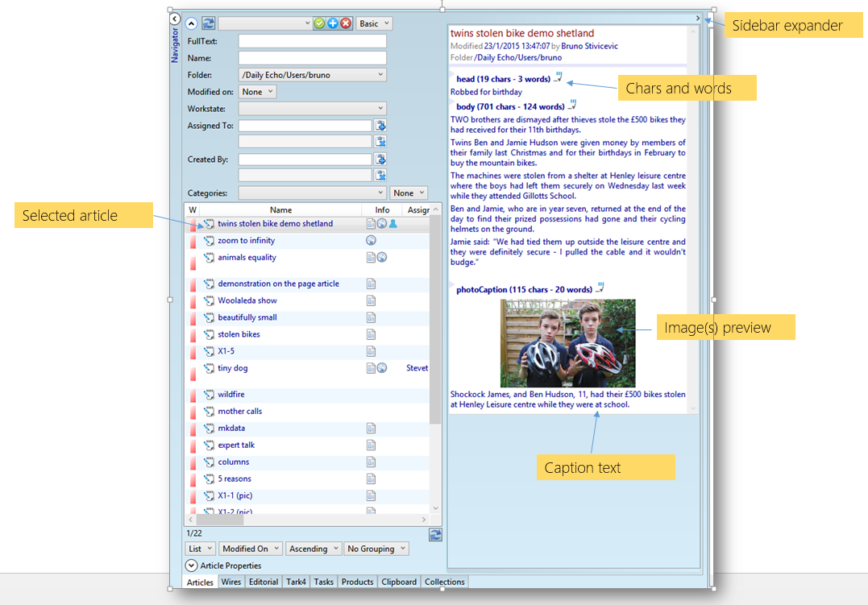The height and width of the screenshot is (605, 868).
Task: Select the 'zoom to infinity' article
Action: [246, 240]
